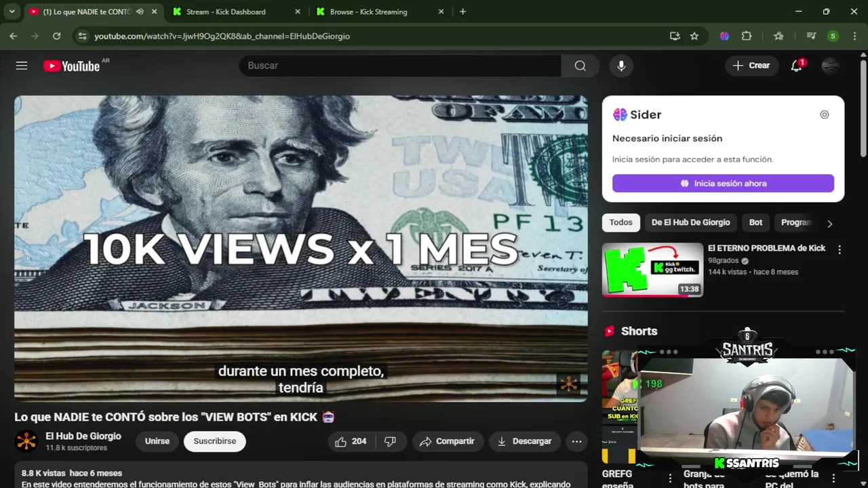Click the browser address bar URL
Viewport: 868px width, 488px height.
(222, 36)
